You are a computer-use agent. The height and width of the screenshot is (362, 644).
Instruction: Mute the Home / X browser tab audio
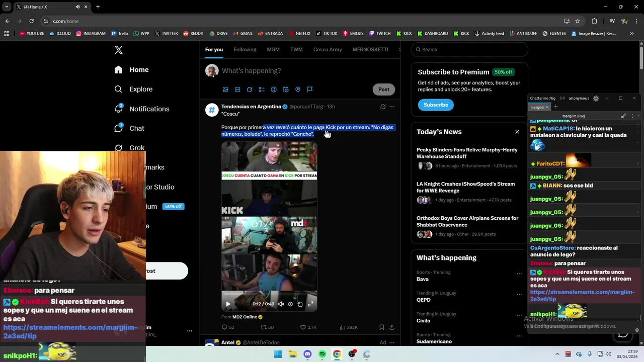coord(77,7)
